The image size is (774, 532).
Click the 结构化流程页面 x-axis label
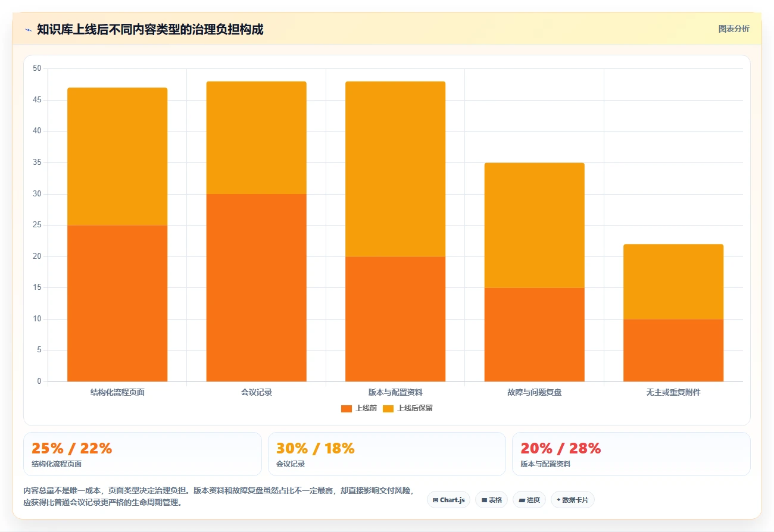tap(117, 392)
